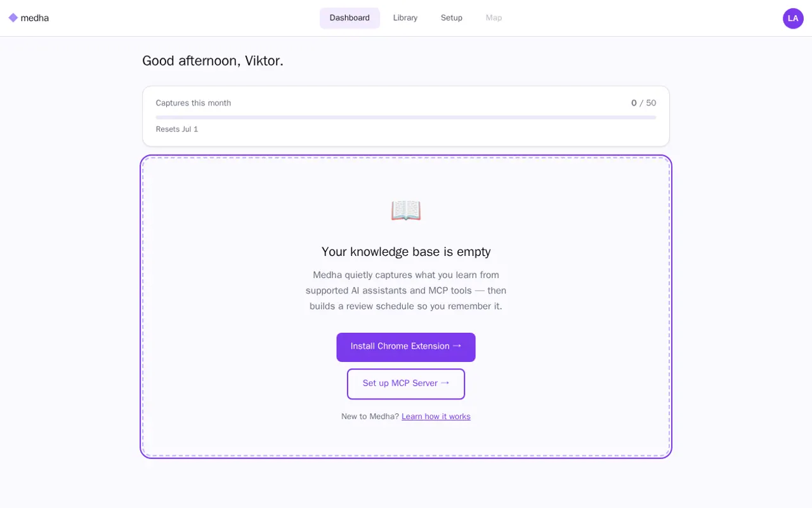This screenshot has height=508, width=812.
Task: Go to the Setup tab
Action: point(452,18)
